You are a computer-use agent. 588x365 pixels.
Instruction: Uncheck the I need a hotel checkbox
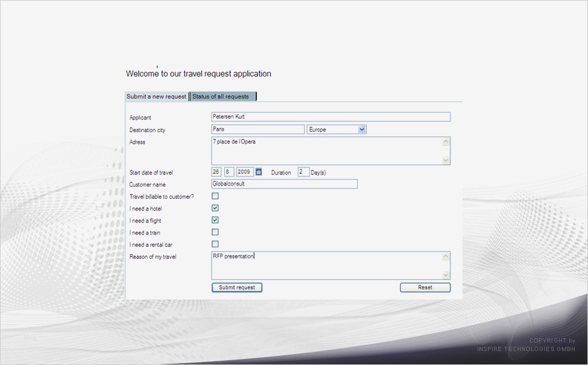coord(215,208)
